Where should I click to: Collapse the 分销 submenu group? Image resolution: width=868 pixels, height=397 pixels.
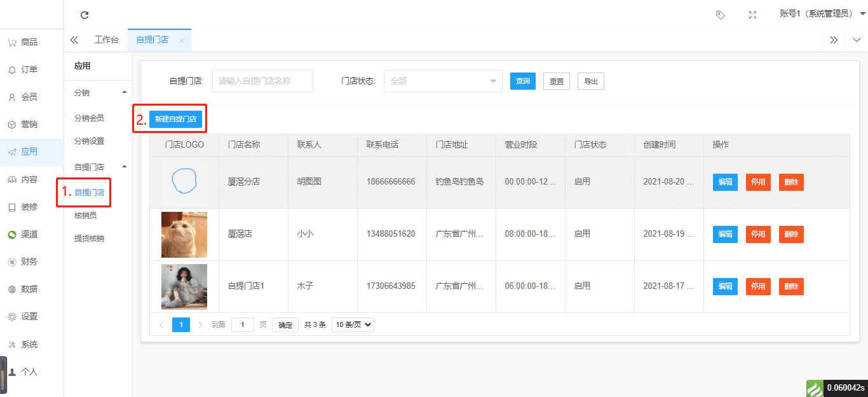coord(124,93)
